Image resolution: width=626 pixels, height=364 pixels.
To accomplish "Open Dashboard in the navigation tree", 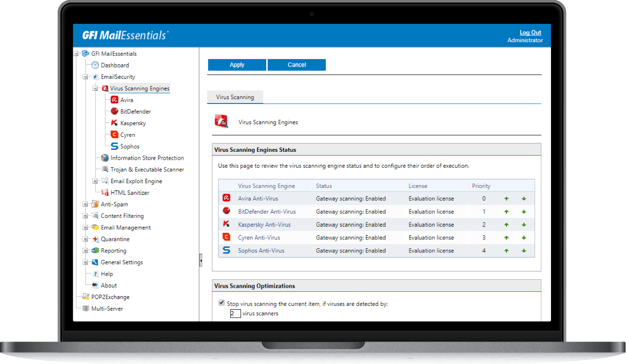I will [x=115, y=65].
